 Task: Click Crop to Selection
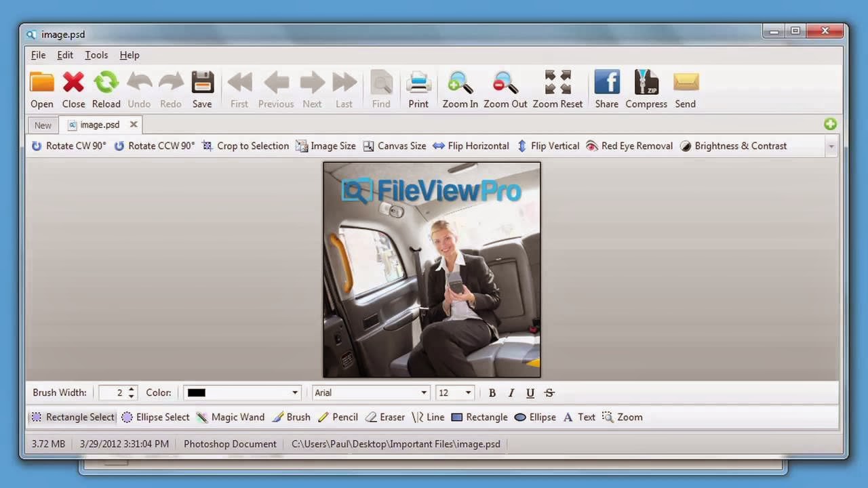tap(245, 146)
